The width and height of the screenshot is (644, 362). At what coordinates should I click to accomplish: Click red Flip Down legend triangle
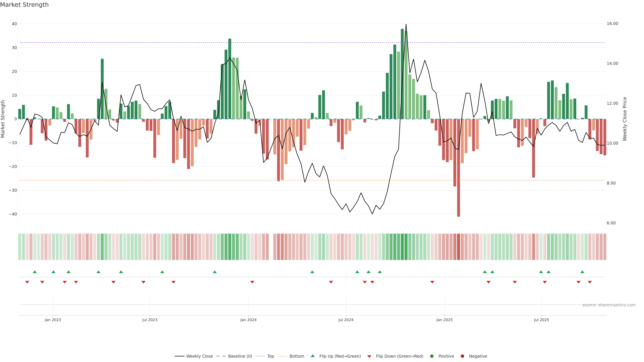point(369,356)
